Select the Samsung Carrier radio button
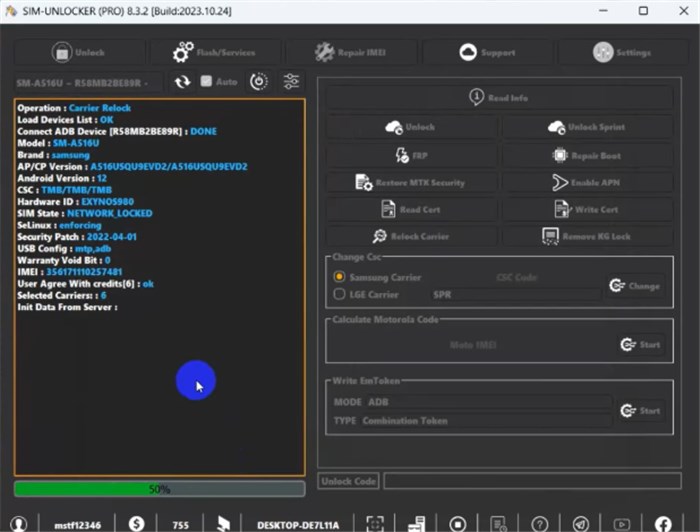This screenshot has height=532, width=700. (340, 276)
